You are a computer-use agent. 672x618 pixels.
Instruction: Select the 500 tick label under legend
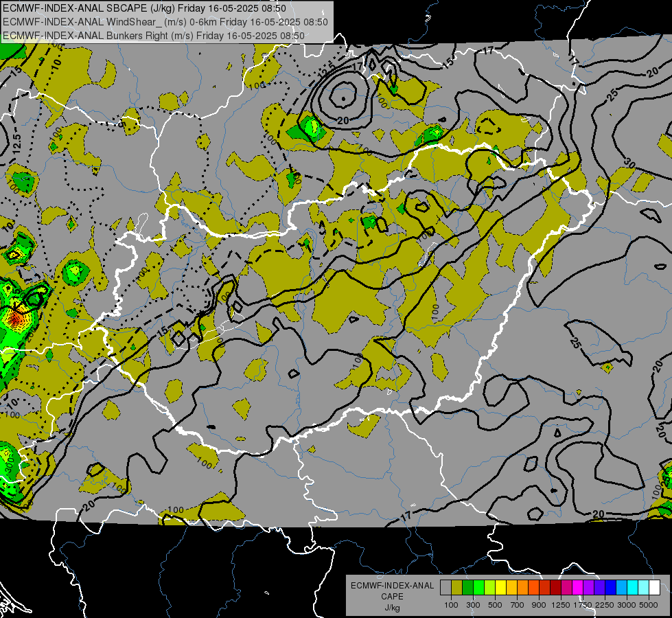click(x=495, y=605)
